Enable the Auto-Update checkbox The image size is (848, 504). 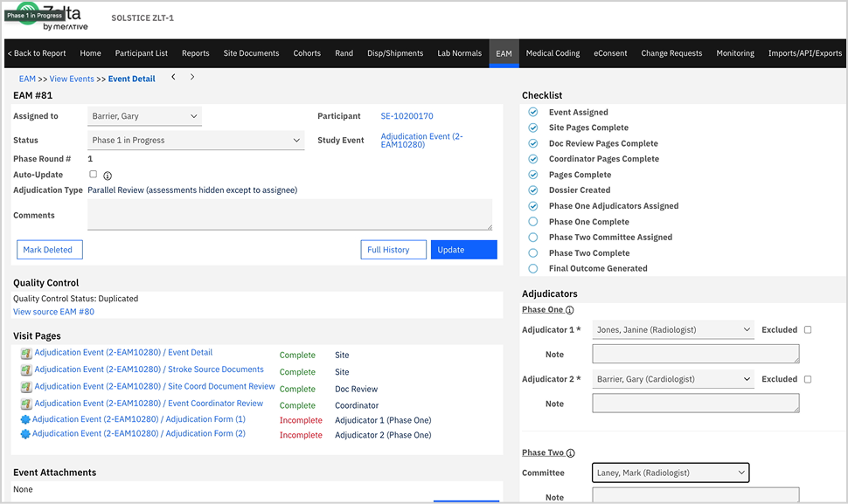coord(92,174)
